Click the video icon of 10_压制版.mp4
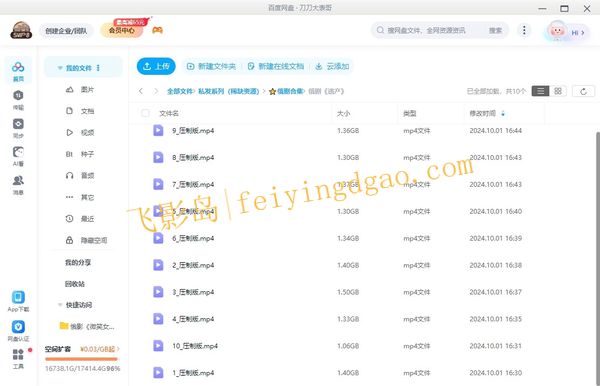Image resolution: width=600 pixels, height=386 pixels. (x=158, y=346)
